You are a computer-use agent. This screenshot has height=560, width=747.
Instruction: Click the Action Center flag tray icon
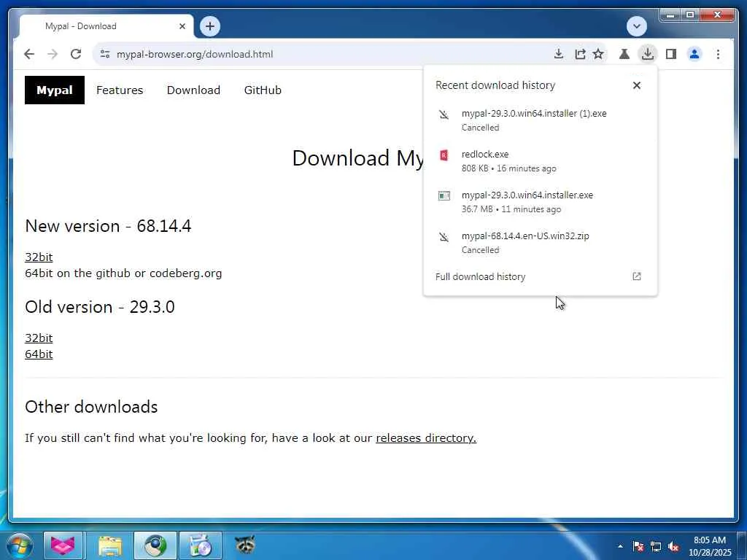pos(638,546)
